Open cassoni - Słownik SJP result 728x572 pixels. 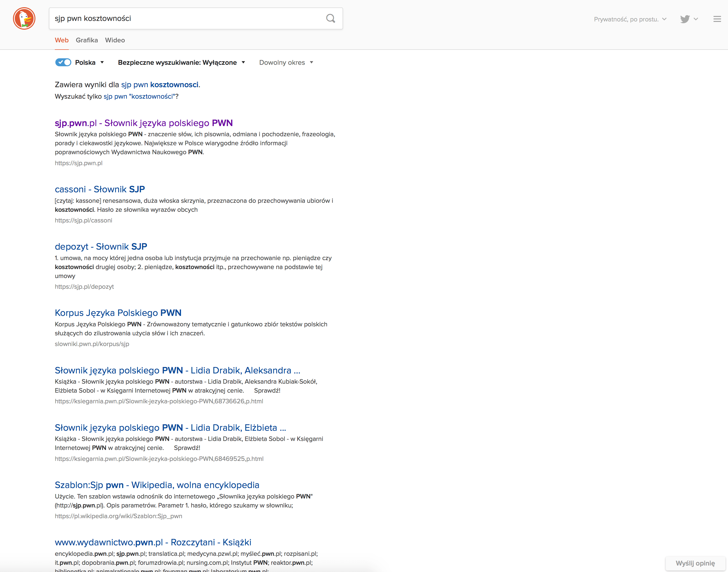click(100, 189)
